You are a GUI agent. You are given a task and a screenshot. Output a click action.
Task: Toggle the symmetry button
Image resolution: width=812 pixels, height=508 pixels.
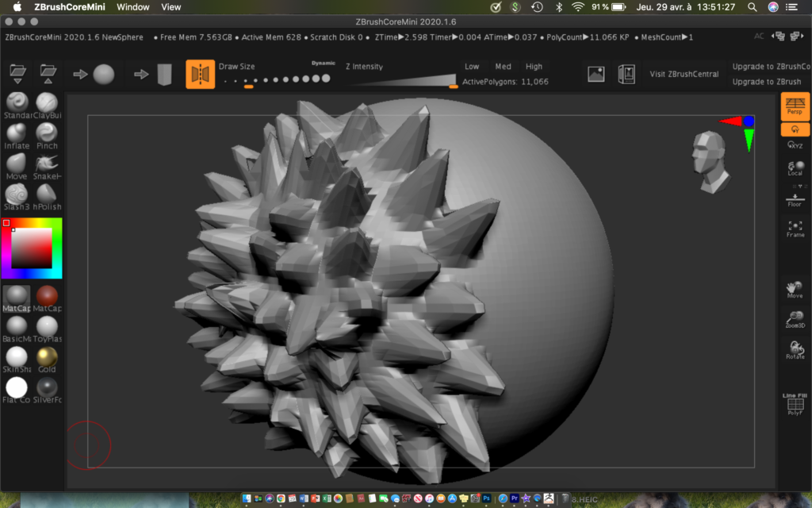(x=200, y=74)
